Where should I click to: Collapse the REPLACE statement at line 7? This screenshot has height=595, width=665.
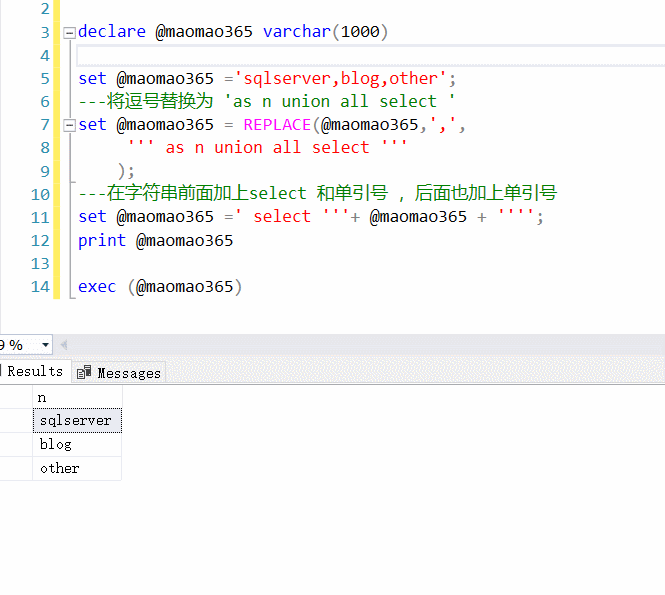[x=69, y=125]
